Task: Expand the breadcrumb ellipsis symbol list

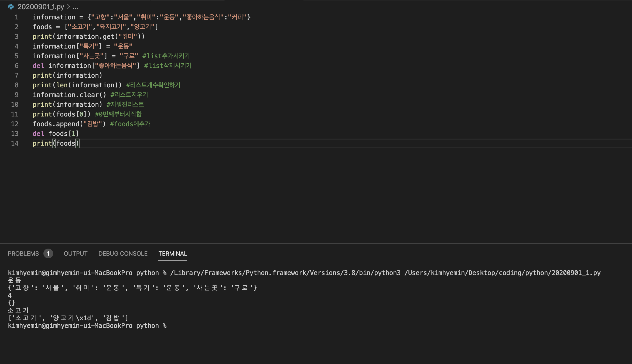Action: (75, 7)
